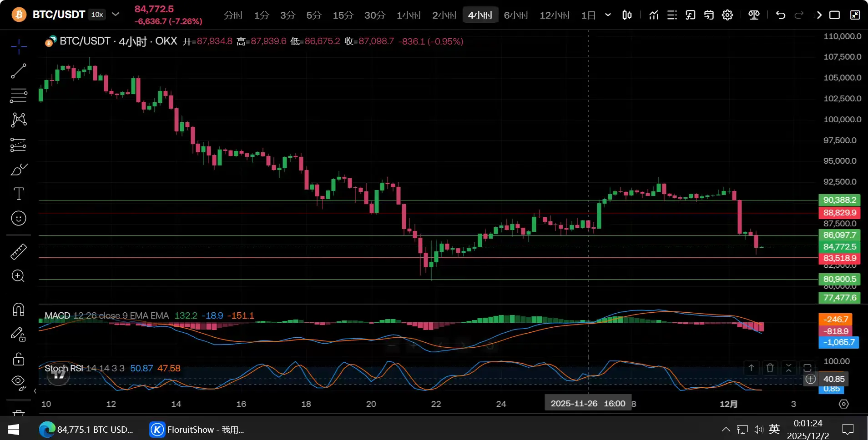The height and width of the screenshot is (440, 868).
Task: Select the Text annotation tool
Action: tap(19, 194)
